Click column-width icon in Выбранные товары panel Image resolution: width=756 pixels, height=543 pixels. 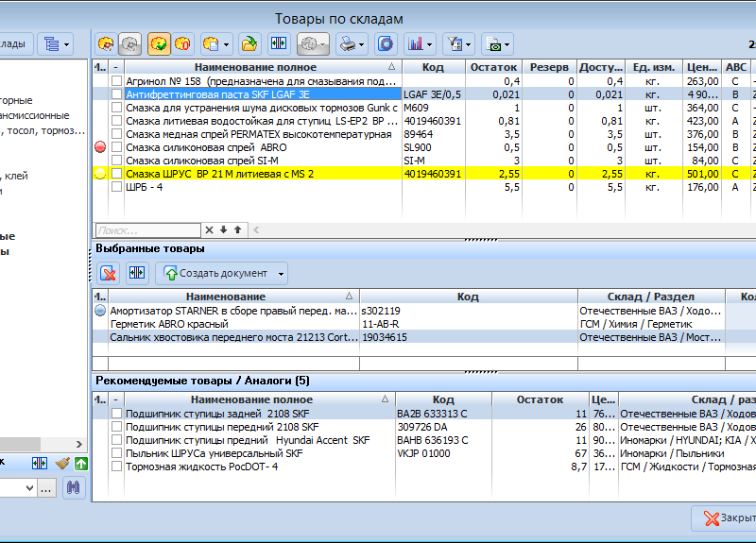[137, 273]
